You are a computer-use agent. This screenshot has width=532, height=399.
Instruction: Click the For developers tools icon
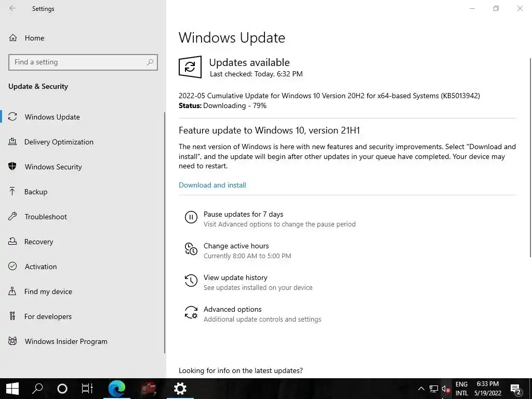[12, 316]
